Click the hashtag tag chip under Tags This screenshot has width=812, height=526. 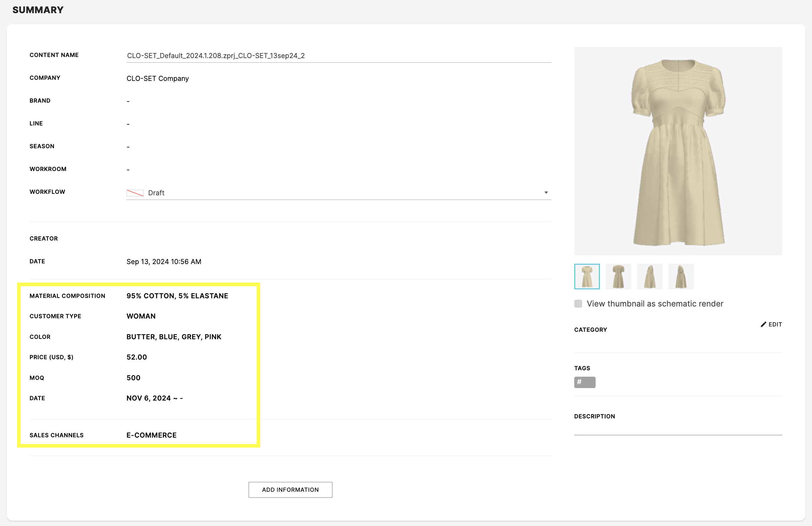(x=585, y=382)
